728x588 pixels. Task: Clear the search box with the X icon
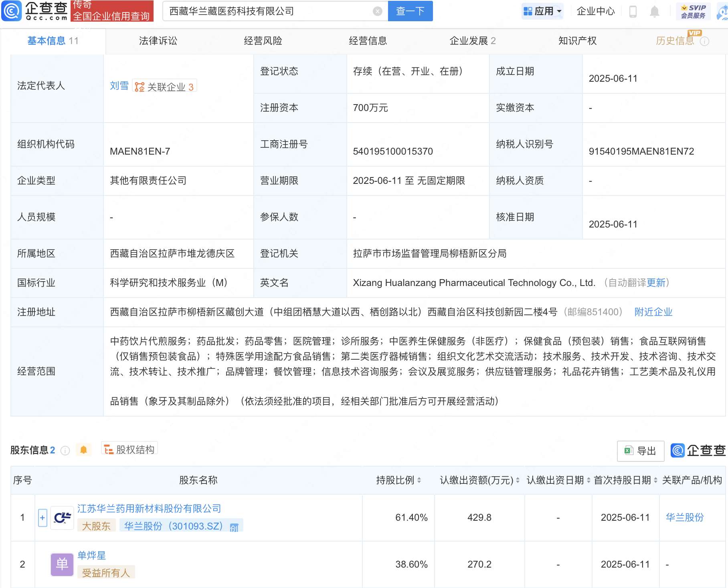377,11
